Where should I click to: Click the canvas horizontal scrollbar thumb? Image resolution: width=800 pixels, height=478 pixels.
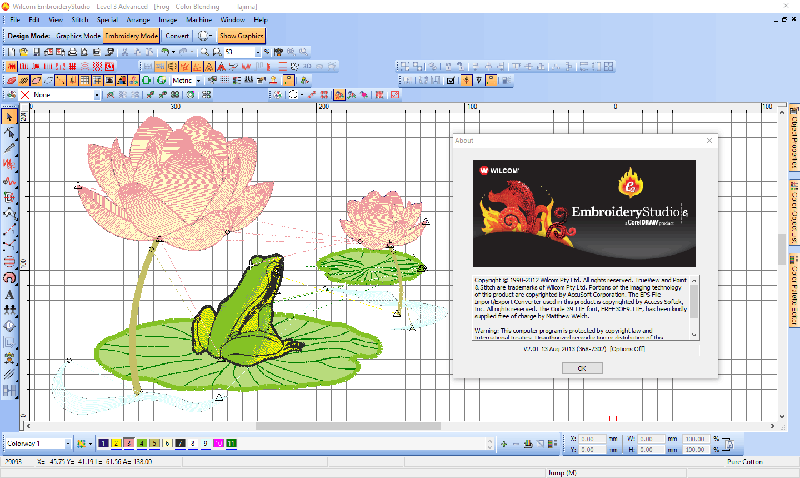[348, 426]
